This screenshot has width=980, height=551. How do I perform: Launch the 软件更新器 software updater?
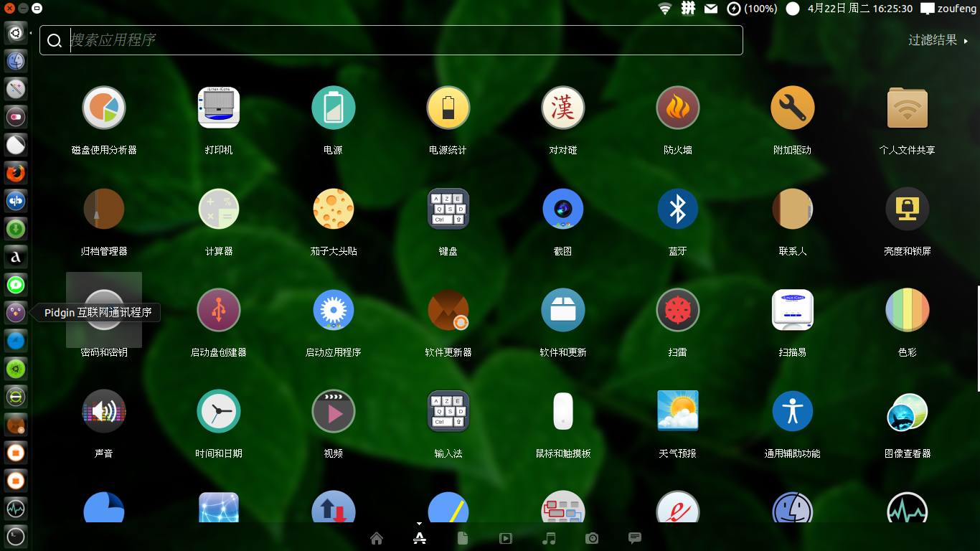coord(448,310)
